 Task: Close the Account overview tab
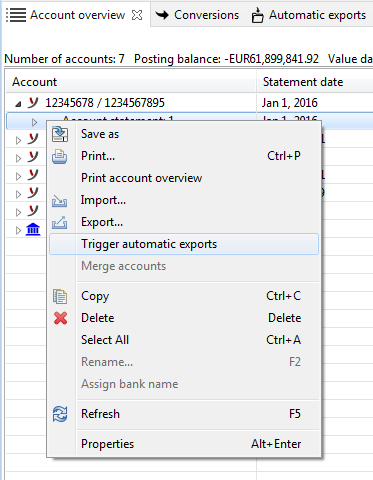pyautogui.click(x=137, y=15)
